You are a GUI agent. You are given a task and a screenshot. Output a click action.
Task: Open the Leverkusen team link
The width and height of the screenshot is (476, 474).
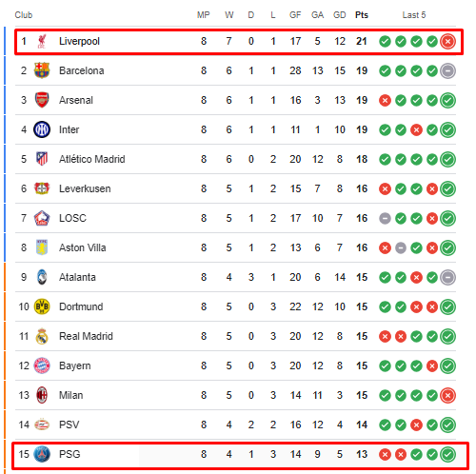[x=85, y=188]
